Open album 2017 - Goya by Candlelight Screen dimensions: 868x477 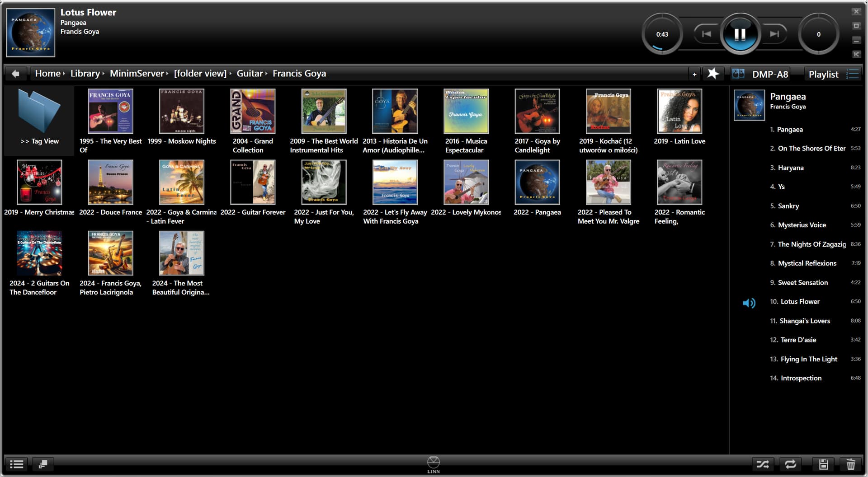pyautogui.click(x=537, y=121)
